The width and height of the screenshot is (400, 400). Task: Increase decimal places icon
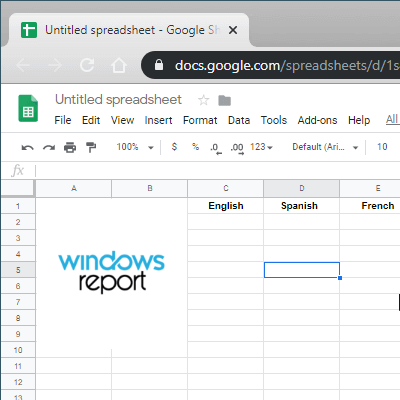point(237,148)
